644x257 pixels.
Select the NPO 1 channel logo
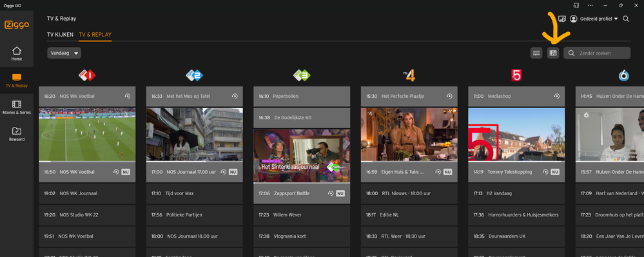pyautogui.click(x=87, y=75)
